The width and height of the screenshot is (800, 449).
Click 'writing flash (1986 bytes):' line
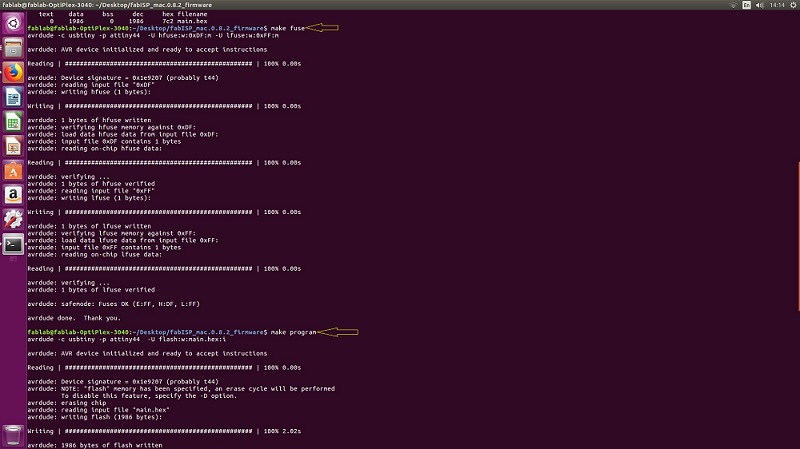pos(95,417)
